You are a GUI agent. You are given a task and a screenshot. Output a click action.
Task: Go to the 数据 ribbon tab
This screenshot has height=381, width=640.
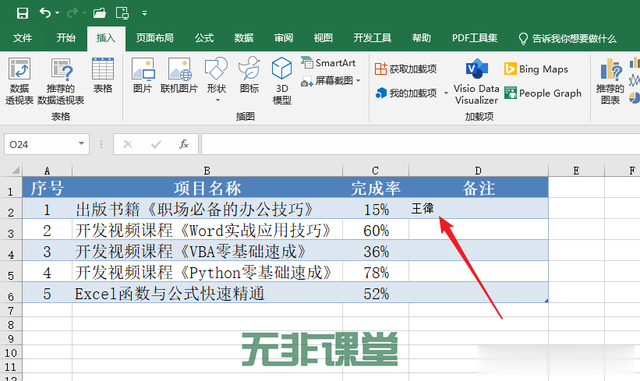coord(244,38)
